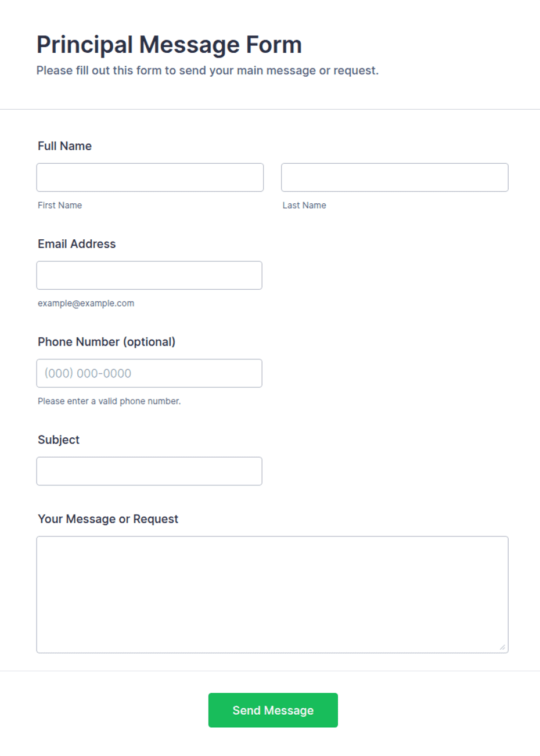Click the valid phone number hint text

[109, 401]
